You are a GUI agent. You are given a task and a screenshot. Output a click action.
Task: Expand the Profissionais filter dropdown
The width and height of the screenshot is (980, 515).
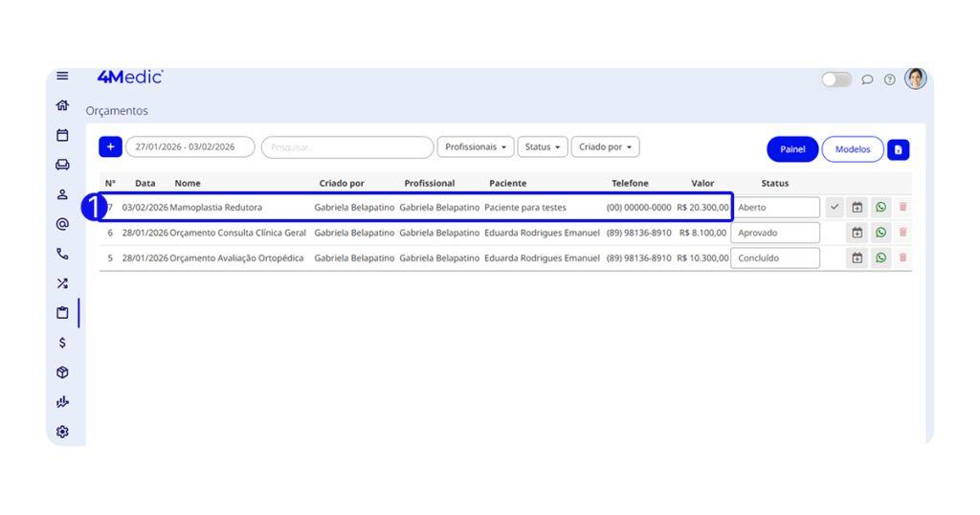476,147
